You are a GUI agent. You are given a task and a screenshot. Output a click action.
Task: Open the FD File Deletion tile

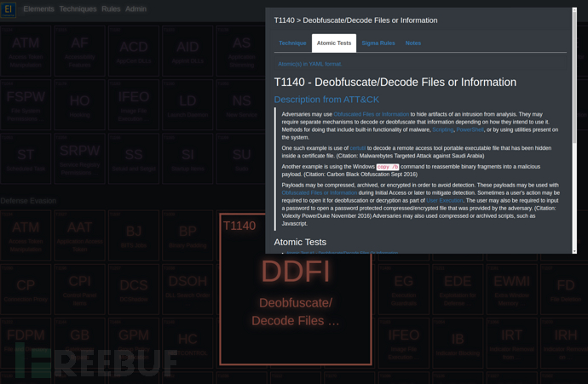[564, 289]
